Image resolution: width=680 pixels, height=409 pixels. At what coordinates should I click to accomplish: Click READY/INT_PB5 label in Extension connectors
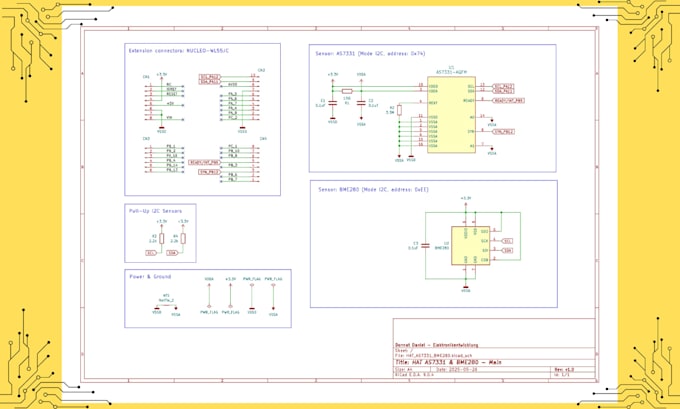[205, 162]
